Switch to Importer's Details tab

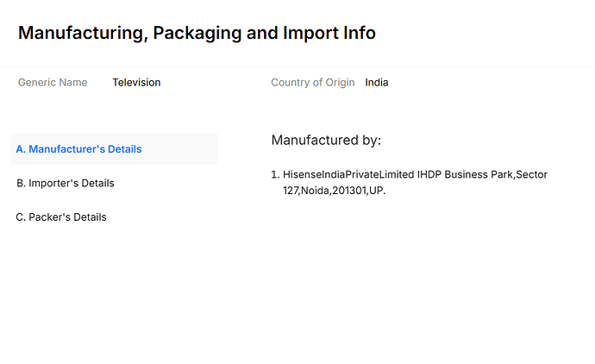pos(66,183)
